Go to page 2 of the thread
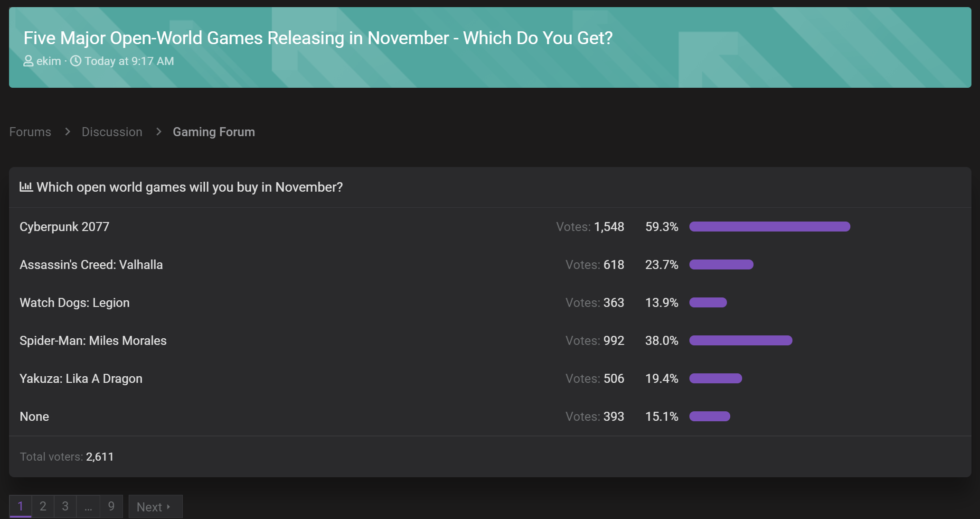This screenshot has height=519, width=980. tap(43, 506)
